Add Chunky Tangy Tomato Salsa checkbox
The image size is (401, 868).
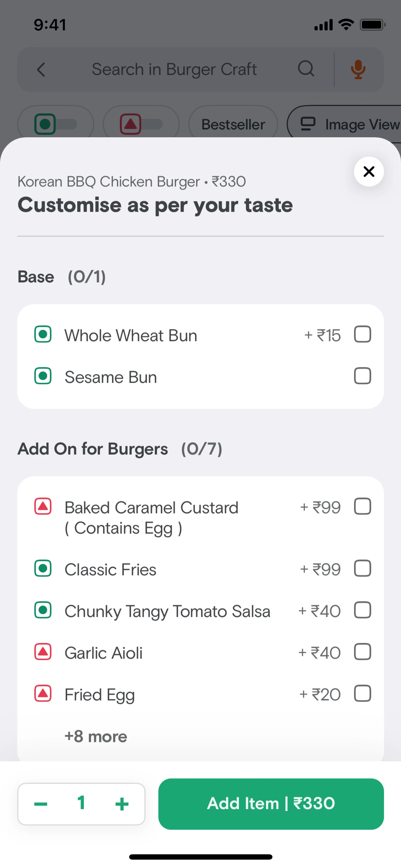[x=362, y=610]
